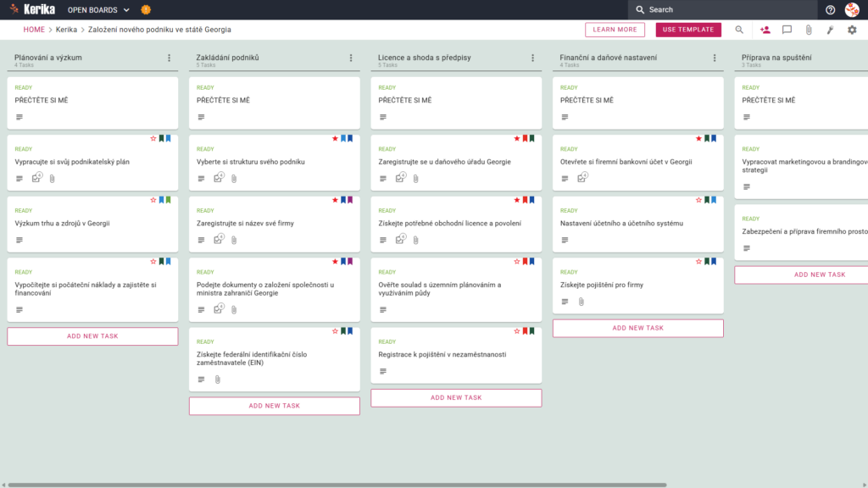
Task: Toggle star on Získejte pojištění pro firmy
Action: click(698, 261)
